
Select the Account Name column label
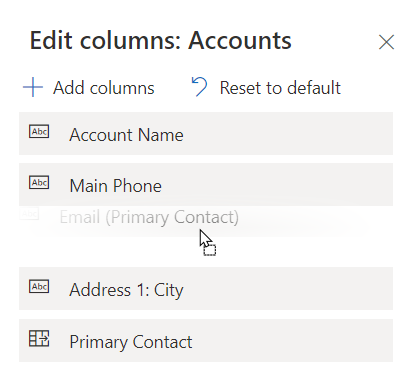(126, 135)
